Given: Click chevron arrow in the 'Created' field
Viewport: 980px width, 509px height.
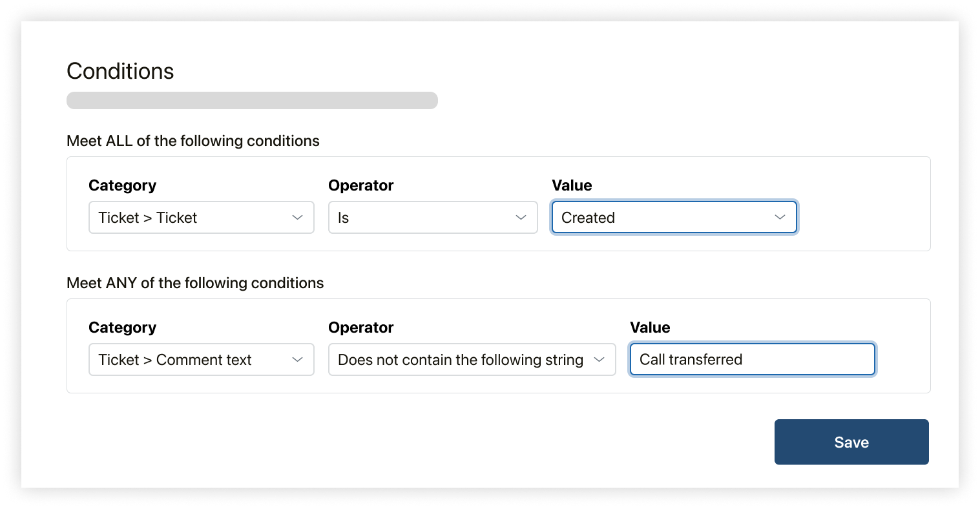Looking at the screenshot, I should [x=780, y=218].
